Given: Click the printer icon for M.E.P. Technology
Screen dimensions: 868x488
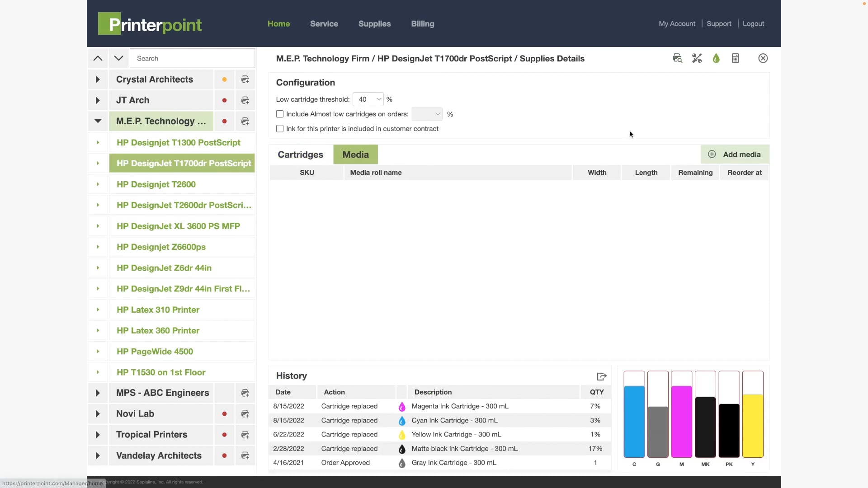Looking at the screenshot, I should [x=245, y=121].
